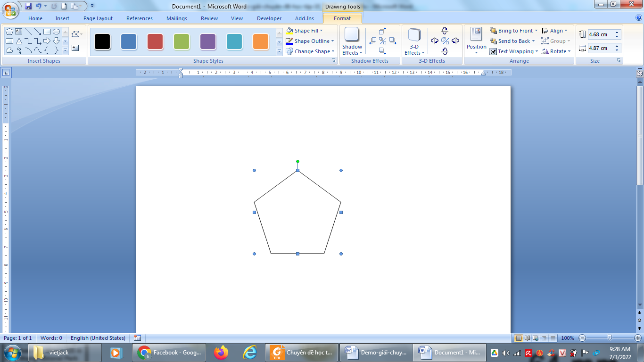Open Send to Back dropdown arrow
Screen dimensions: 644x362
click(533, 41)
